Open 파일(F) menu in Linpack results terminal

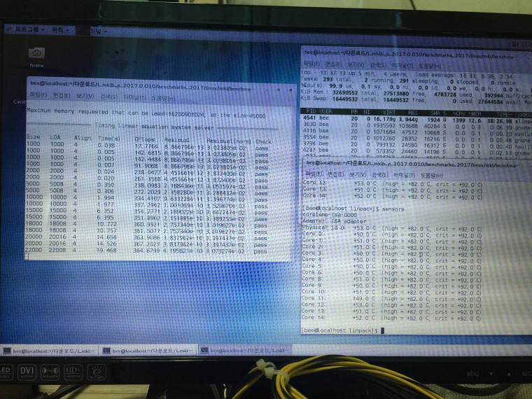(38, 95)
